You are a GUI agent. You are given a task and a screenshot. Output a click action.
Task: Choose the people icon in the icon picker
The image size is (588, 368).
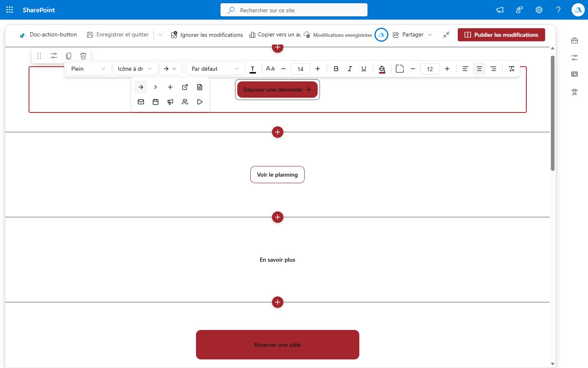tap(185, 102)
